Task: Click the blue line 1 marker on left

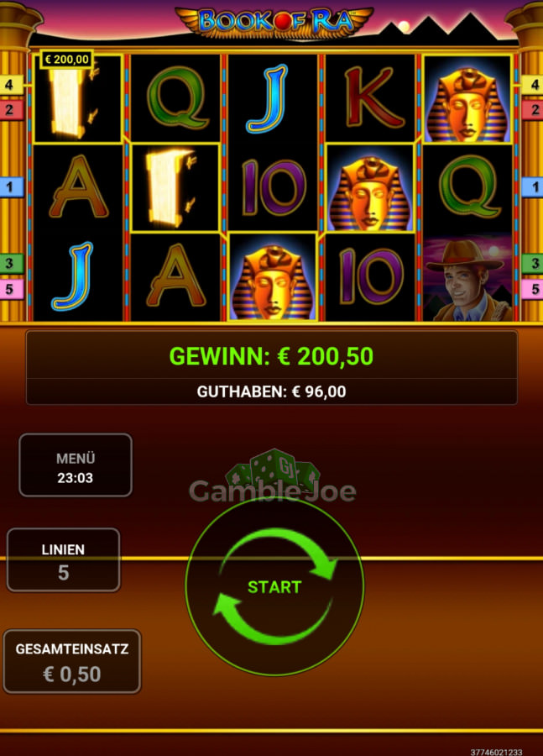Action: click(x=11, y=187)
